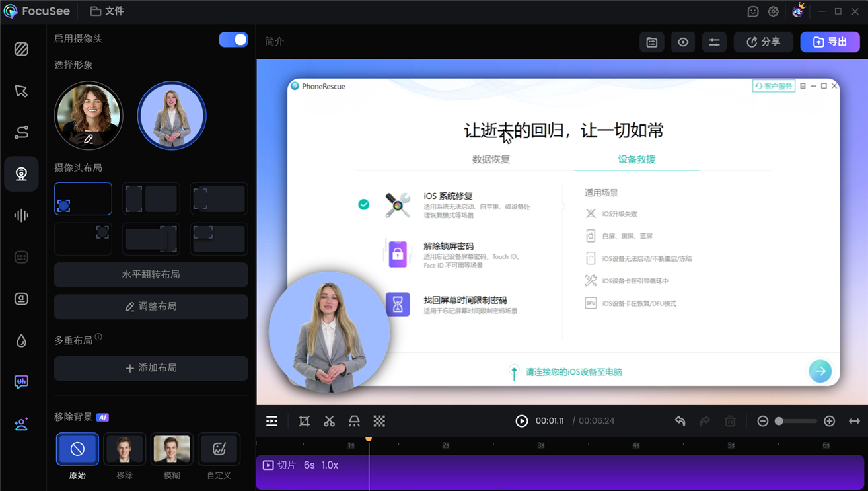Play the video preview
This screenshot has width=868, height=491.
522,421
